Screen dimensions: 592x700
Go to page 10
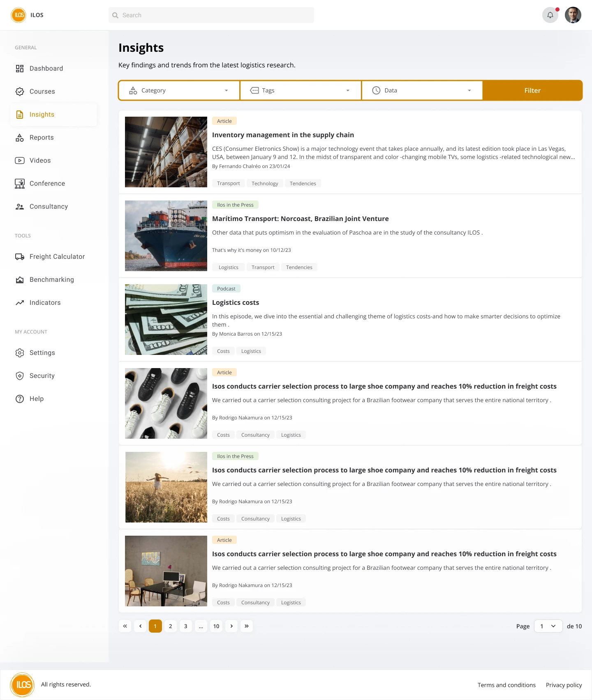point(216,626)
